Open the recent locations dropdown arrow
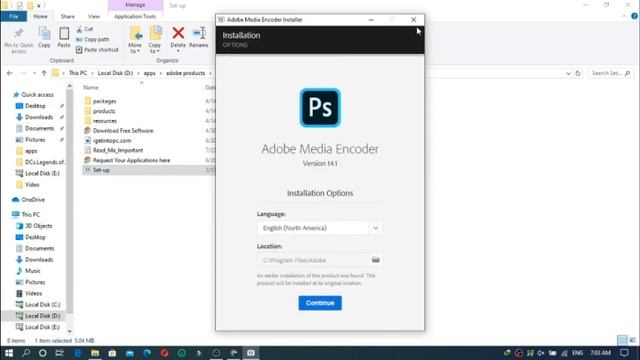 tap(34, 73)
